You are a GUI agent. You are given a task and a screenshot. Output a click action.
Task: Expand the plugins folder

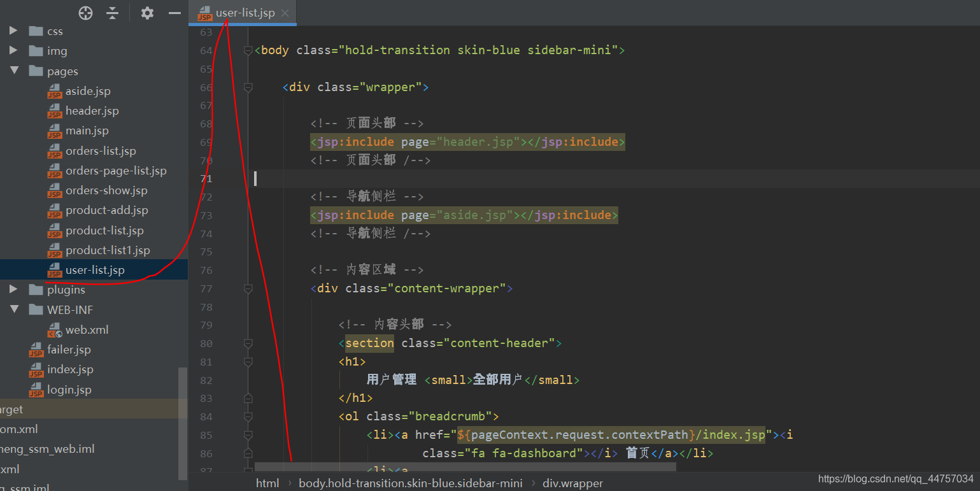click(x=13, y=290)
